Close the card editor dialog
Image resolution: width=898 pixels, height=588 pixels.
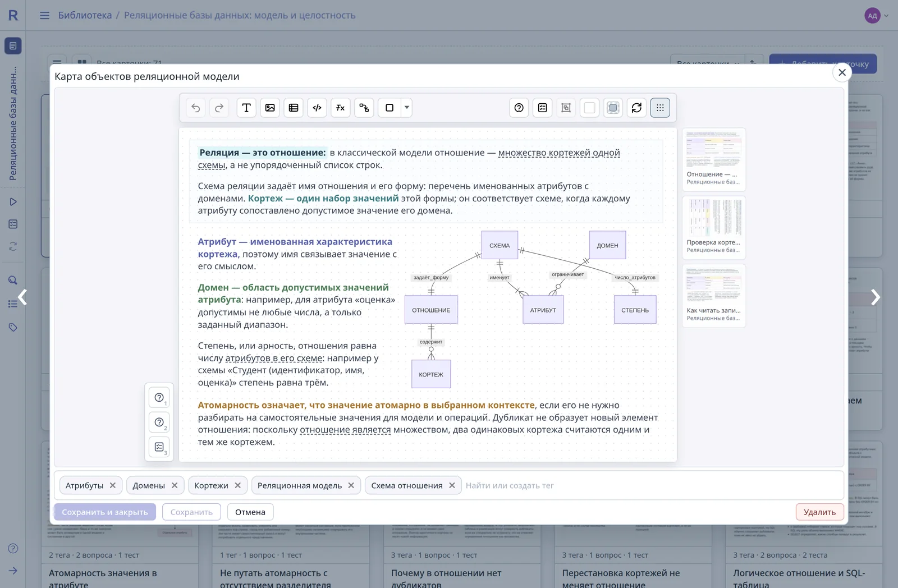click(x=842, y=72)
